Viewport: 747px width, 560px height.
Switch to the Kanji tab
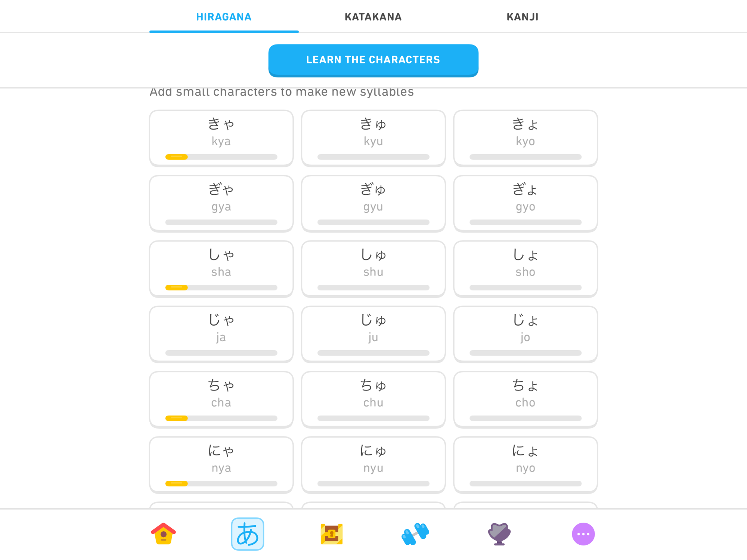[x=523, y=17]
